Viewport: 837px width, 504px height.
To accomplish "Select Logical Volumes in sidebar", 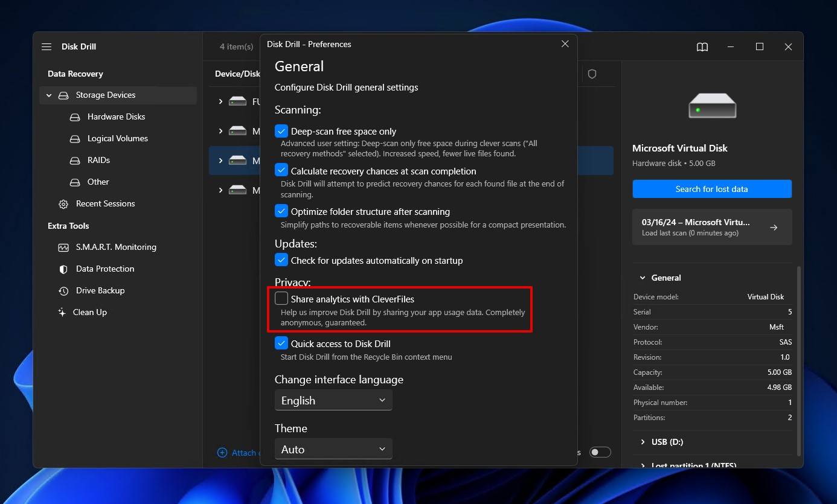I will click(x=117, y=138).
